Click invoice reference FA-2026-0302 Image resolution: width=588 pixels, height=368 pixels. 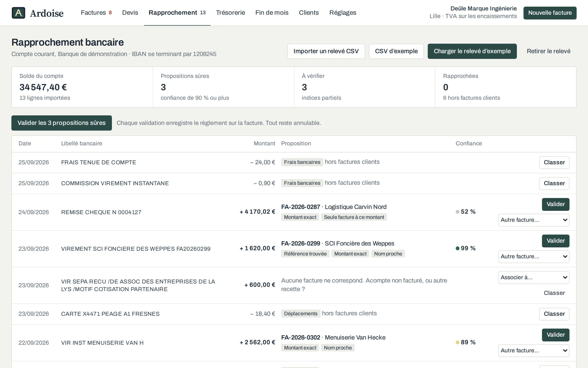pos(300,338)
